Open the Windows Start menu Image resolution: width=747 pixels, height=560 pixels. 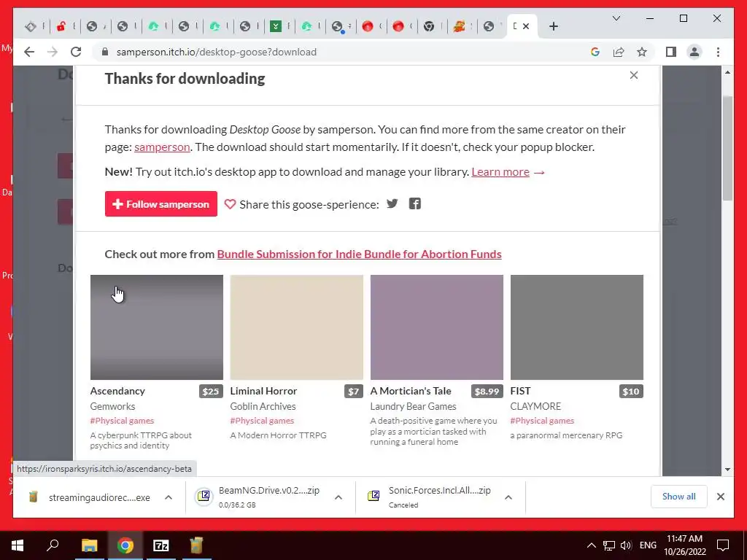(18, 545)
